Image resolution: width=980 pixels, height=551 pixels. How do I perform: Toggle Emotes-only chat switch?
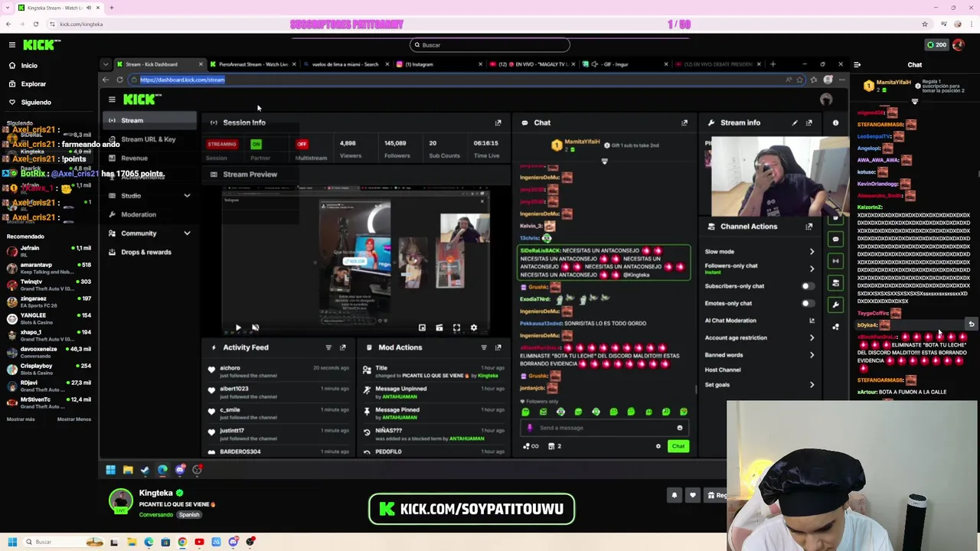pyautogui.click(x=807, y=303)
